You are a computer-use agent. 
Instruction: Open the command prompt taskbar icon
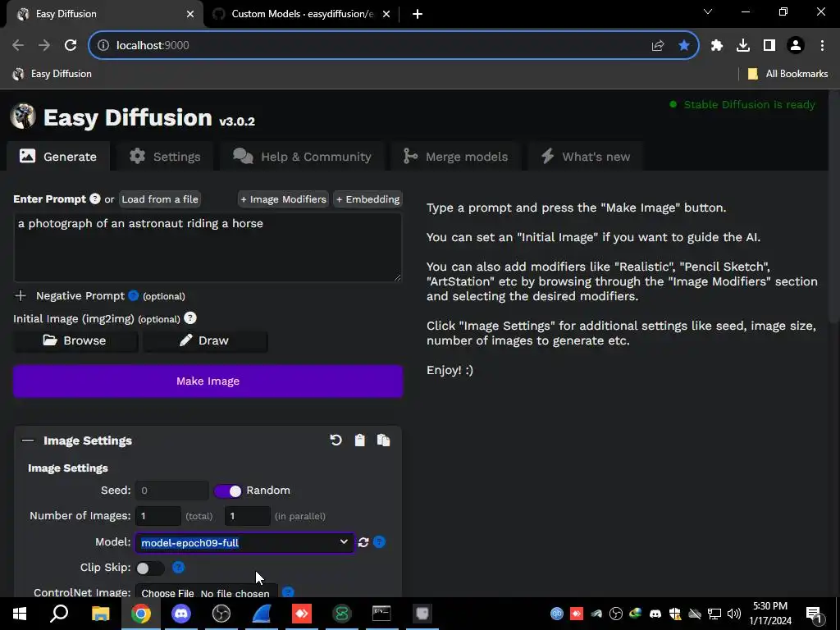click(x=381, y=614)
